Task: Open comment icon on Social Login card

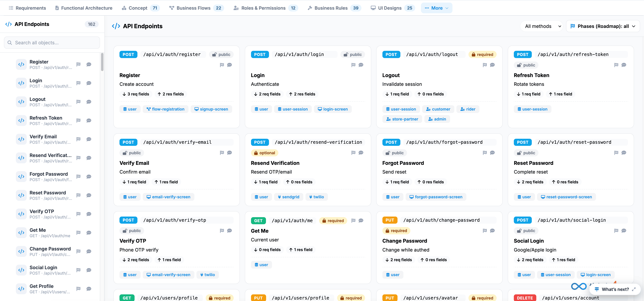Action: pos(624,231)
